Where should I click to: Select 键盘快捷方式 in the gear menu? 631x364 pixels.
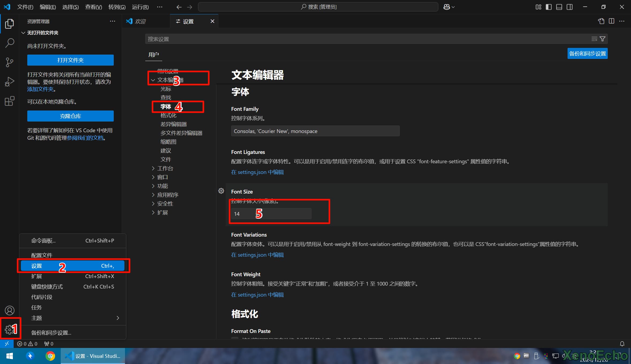tap(47, 287)
